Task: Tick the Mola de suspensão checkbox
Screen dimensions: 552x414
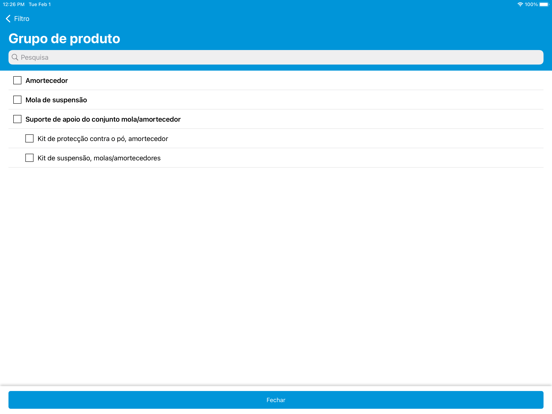Action: click(x=17, y=100)
